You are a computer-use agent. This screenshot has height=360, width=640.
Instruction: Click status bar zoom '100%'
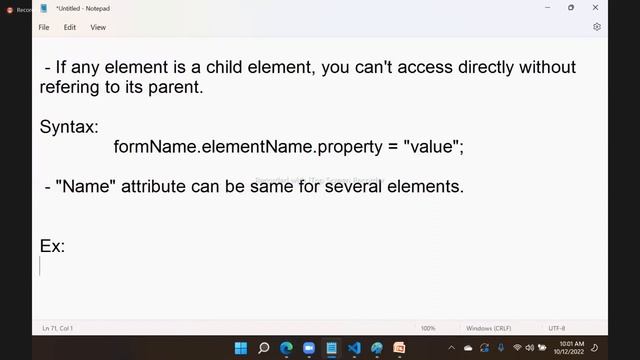(x=428, y=328)
